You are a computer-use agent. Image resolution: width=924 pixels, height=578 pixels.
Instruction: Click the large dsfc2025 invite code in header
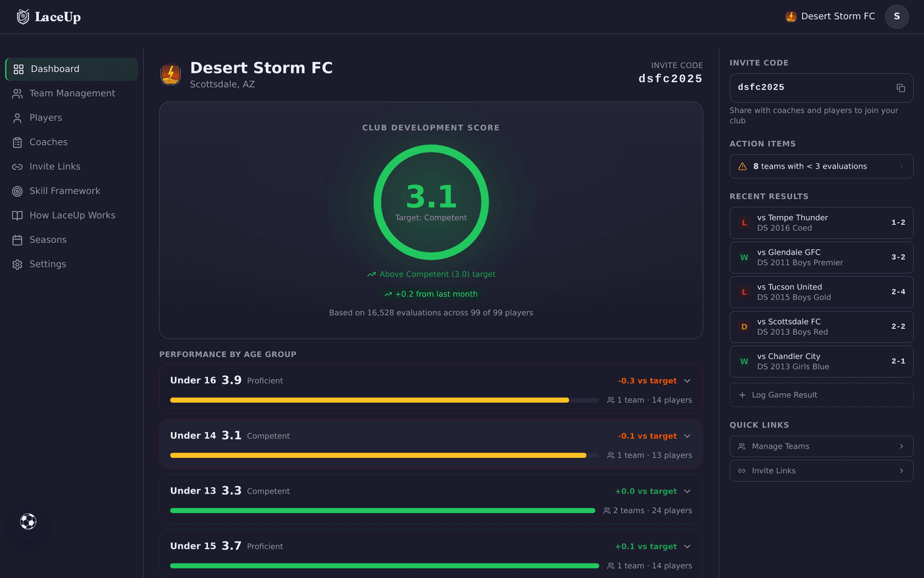point(670,79)
